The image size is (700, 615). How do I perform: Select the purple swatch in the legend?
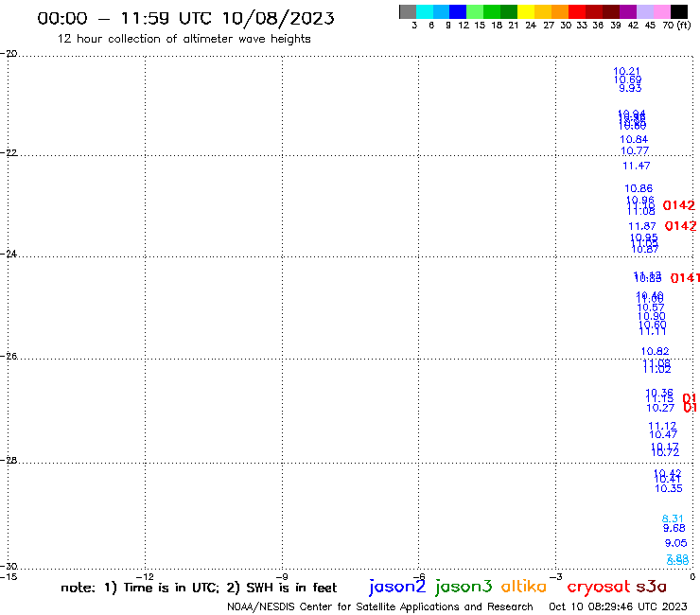click(x=628, y=11)
